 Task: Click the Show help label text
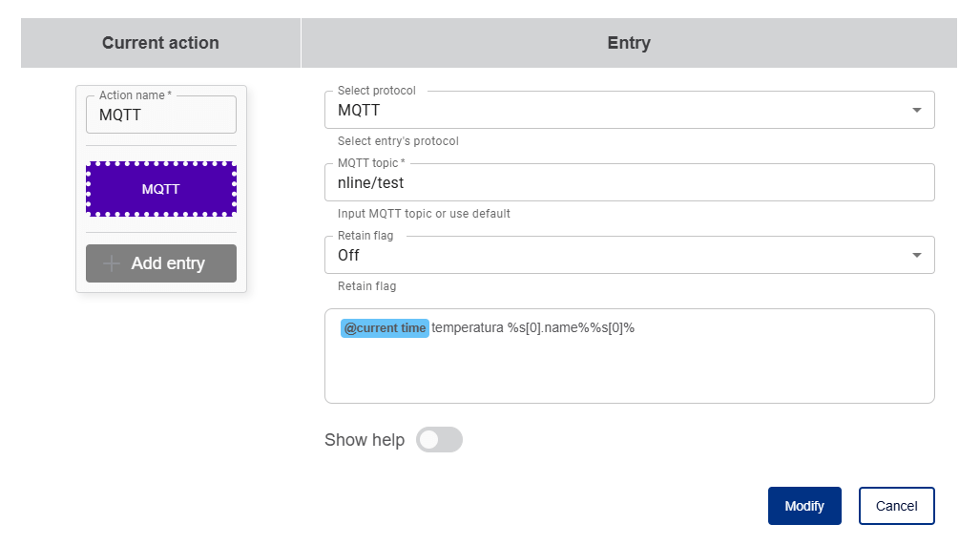[365, 440]
